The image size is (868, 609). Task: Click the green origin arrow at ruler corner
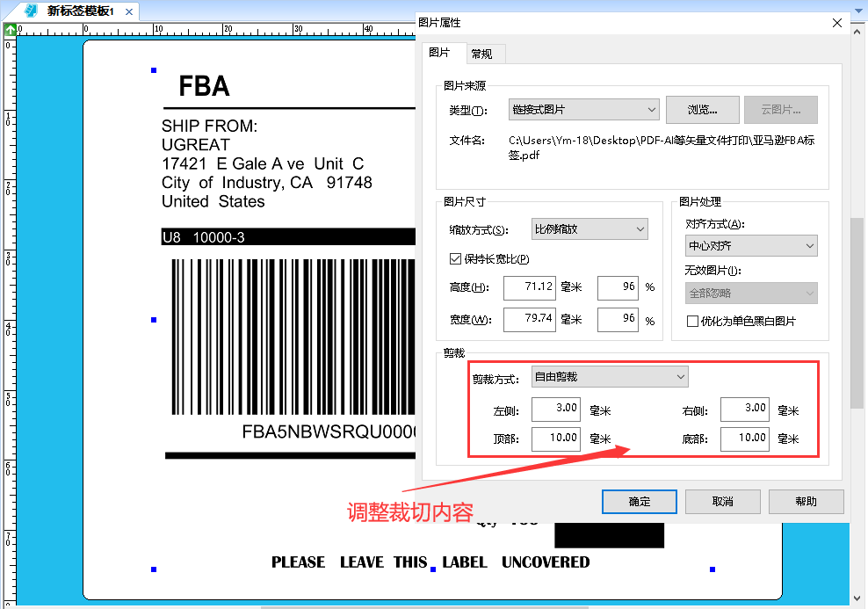(x=10, y=29)
